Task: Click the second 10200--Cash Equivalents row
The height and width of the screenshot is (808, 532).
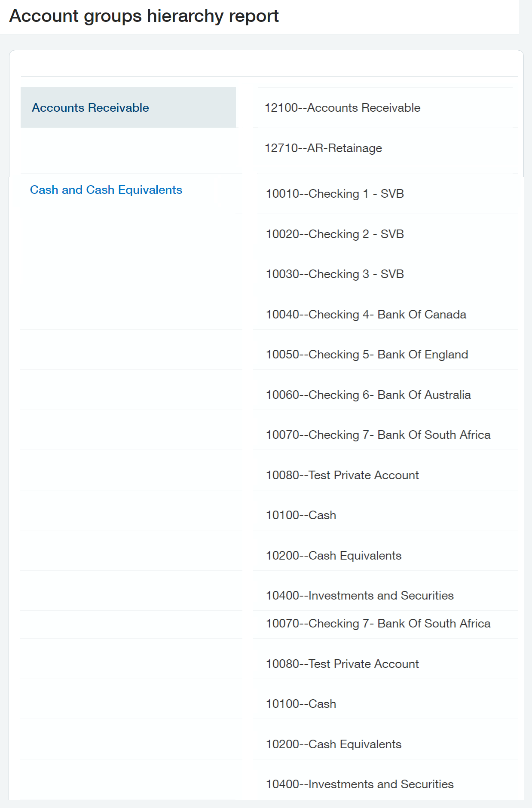Action: (x=385, y=744)
